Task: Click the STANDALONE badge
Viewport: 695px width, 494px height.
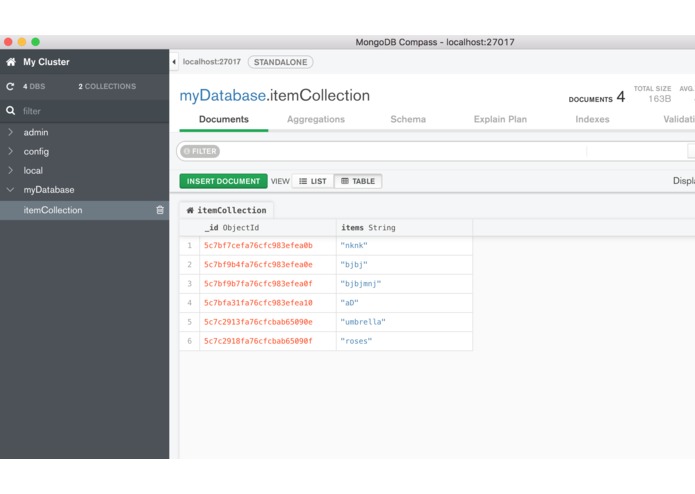Action: pos(281,62)
